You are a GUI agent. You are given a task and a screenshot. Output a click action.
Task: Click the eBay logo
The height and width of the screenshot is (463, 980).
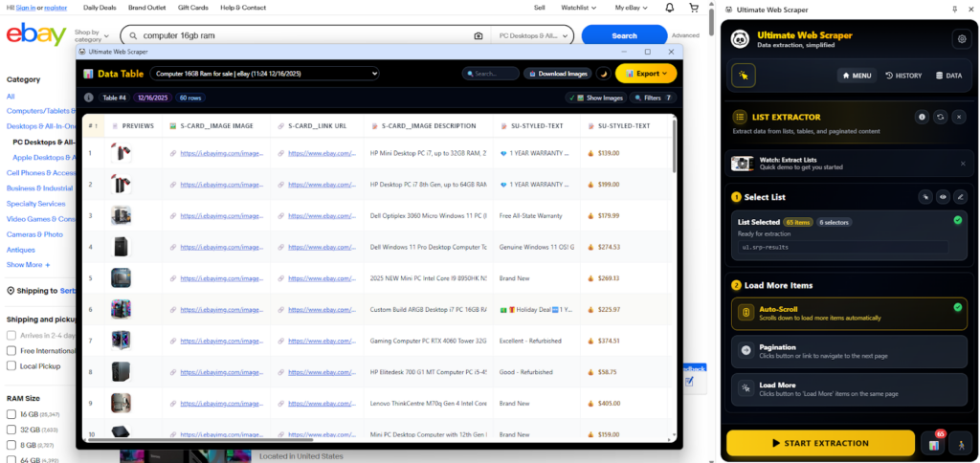tap(36, 35)
